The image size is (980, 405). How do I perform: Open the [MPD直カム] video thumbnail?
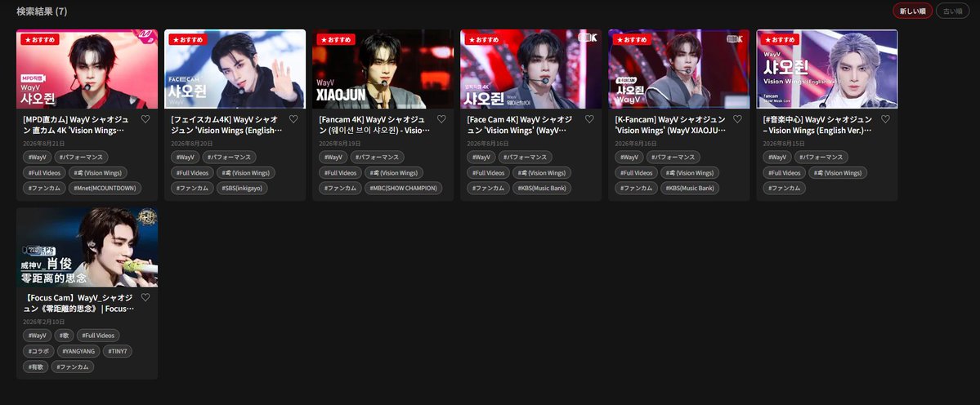click(x=87, y=69)
